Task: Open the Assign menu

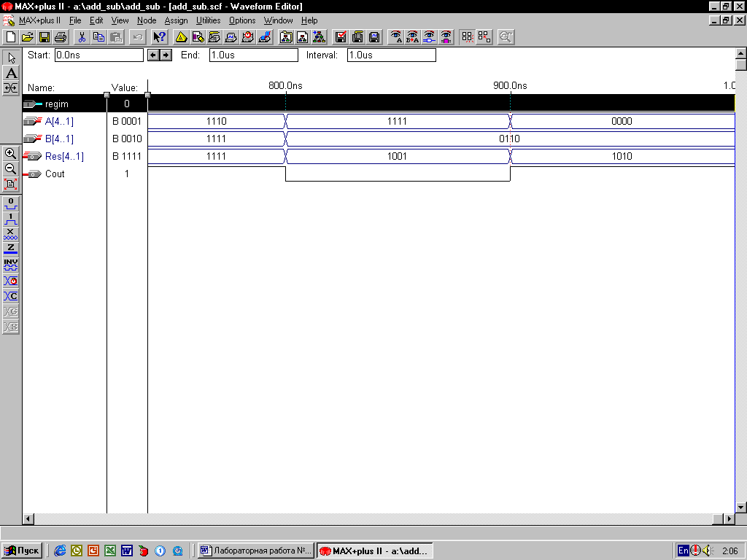Action: 177,20
